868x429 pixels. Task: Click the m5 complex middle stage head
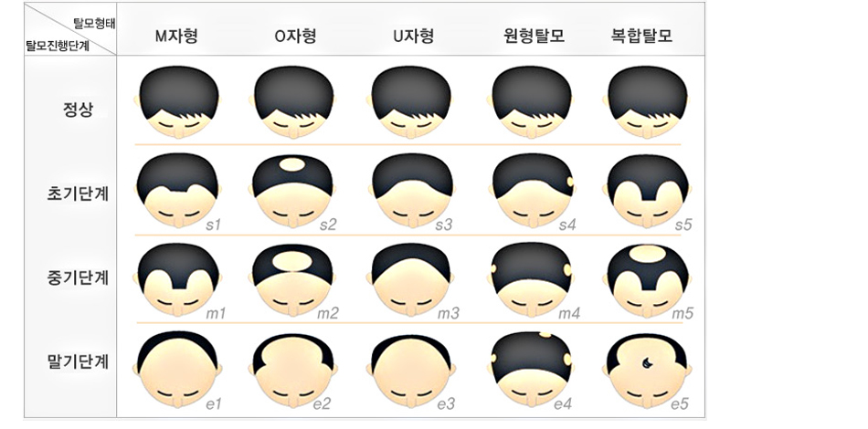click(648, 279)
